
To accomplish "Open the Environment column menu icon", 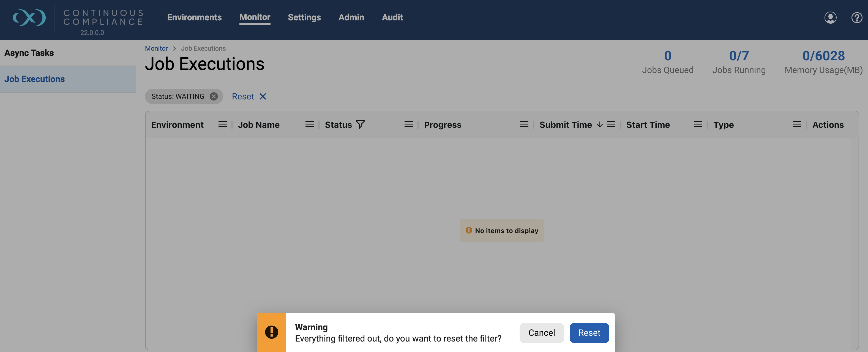I will [222, 124].
